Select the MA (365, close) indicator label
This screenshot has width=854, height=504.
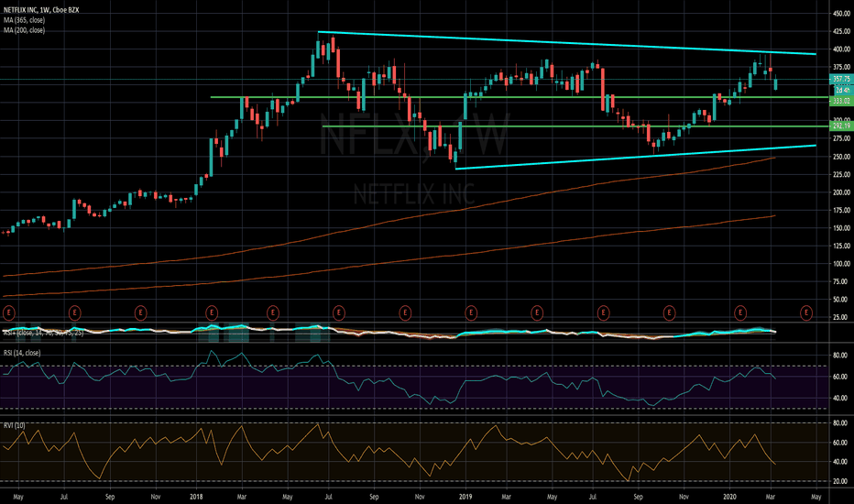point(25,20)
